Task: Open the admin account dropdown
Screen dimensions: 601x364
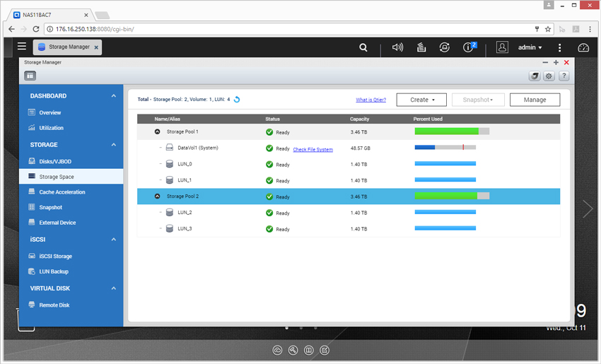Action: [x=530, y=47]
